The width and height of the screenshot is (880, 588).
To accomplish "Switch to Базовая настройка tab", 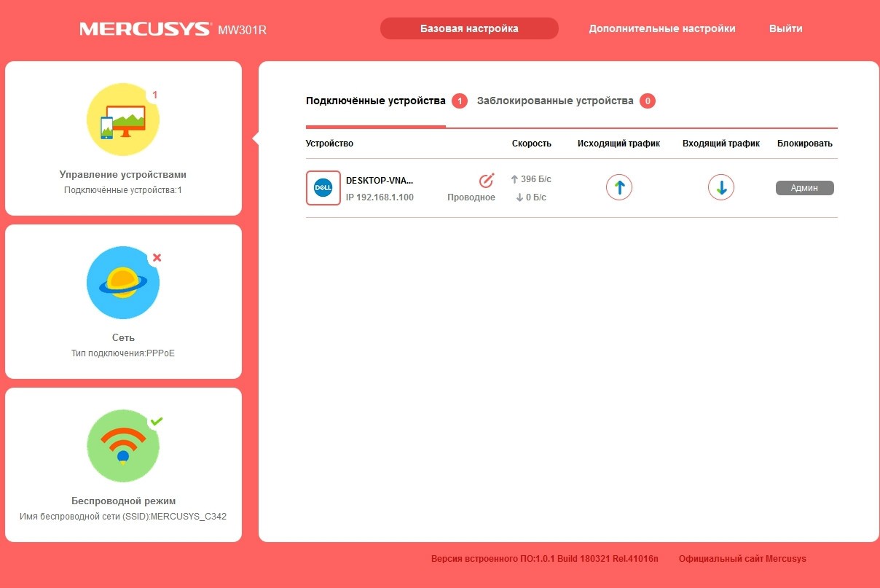I will (469, 28).
